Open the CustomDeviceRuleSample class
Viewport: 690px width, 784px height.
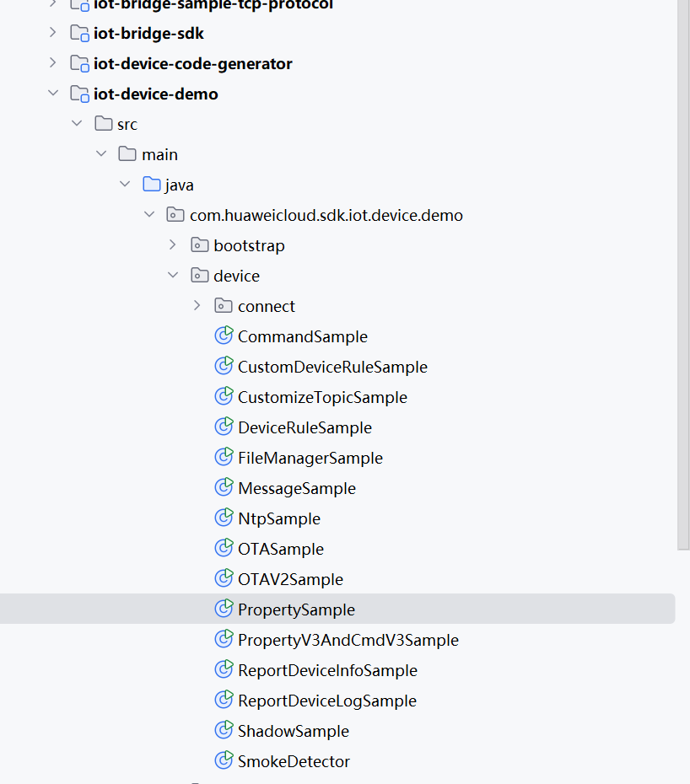click(332, 368)
